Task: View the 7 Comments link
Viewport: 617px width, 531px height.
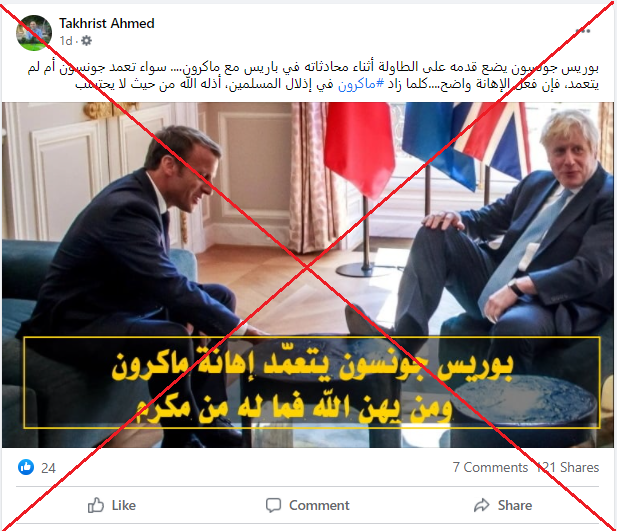Action: 490,467
